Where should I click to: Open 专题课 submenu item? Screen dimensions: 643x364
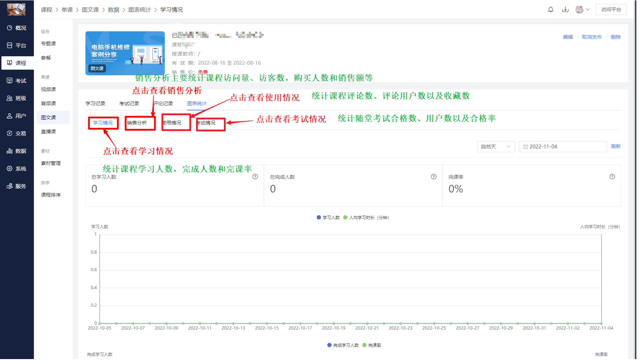click(x=48, y=44)
